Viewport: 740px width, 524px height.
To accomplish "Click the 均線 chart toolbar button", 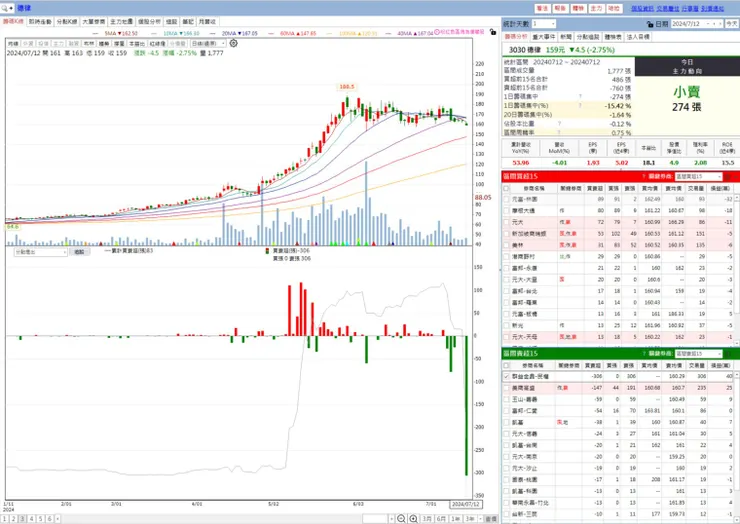I will click(x=13, y=43).
